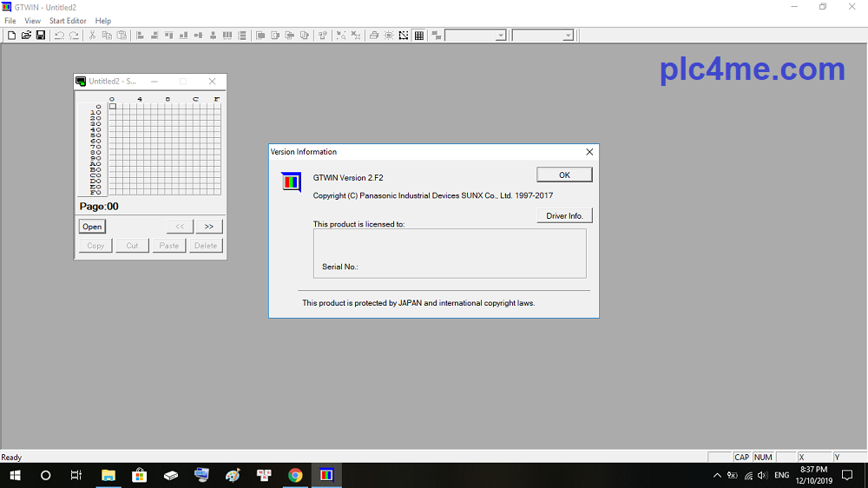
Task: Open the first toolbar combo box
Action: (501, 36)
